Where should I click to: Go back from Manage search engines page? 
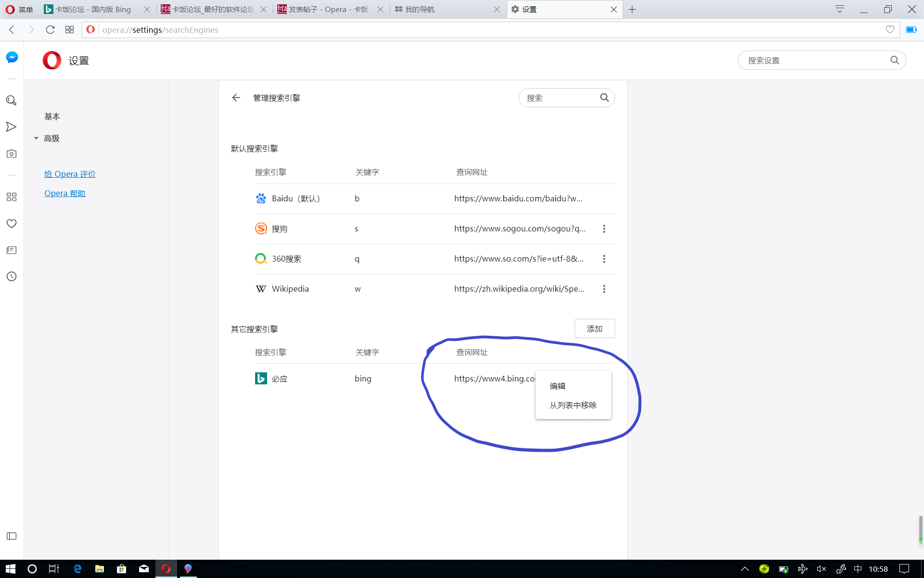click(x=236, y=98)
